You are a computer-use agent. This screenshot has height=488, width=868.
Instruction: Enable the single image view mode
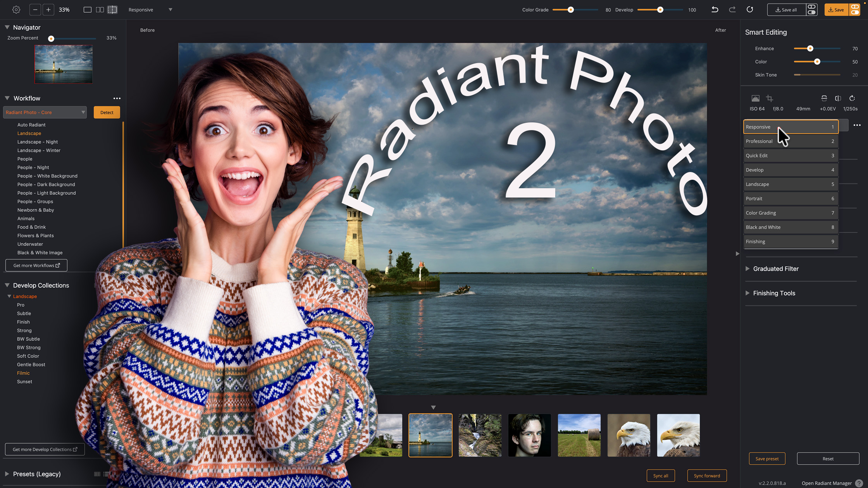pyautogui.click(x=87, y=9)
